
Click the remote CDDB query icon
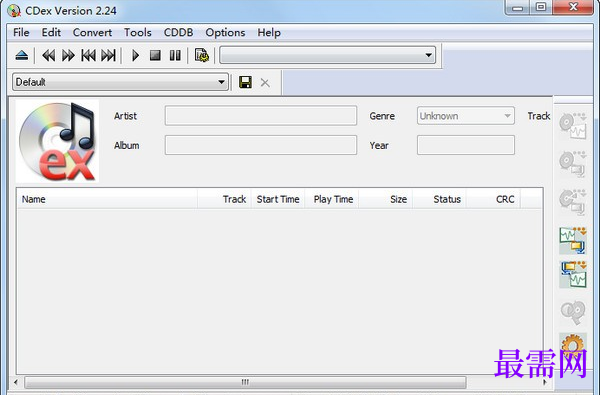click(x=573, y=312)
